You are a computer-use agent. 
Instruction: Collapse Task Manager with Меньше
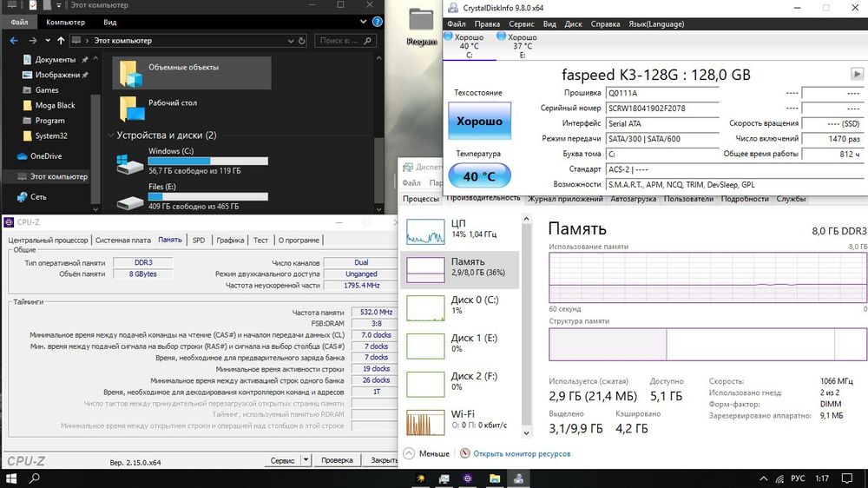pos(426,453)
